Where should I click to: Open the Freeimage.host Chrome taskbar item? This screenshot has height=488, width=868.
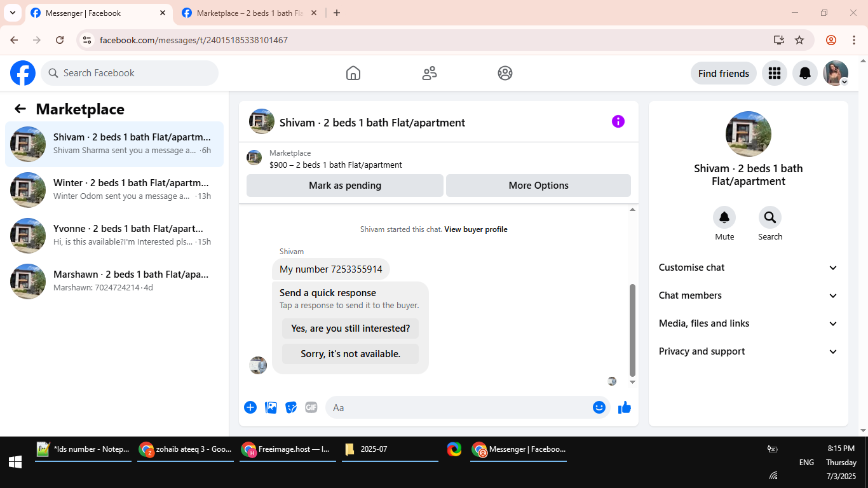point(288,449)
